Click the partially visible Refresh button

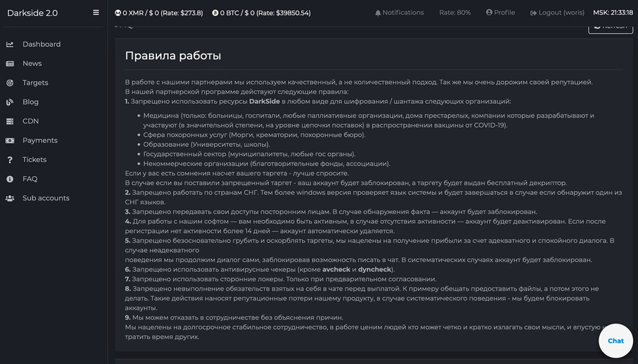(x=611, y=29)
